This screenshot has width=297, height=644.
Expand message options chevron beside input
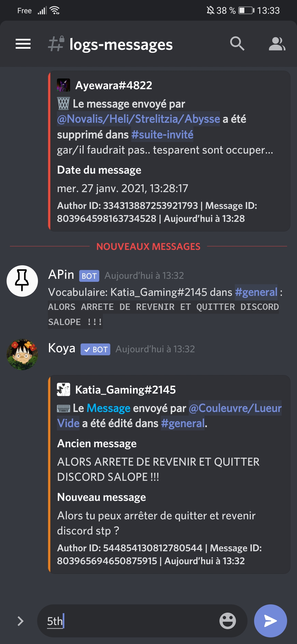(x=20, y=621)
